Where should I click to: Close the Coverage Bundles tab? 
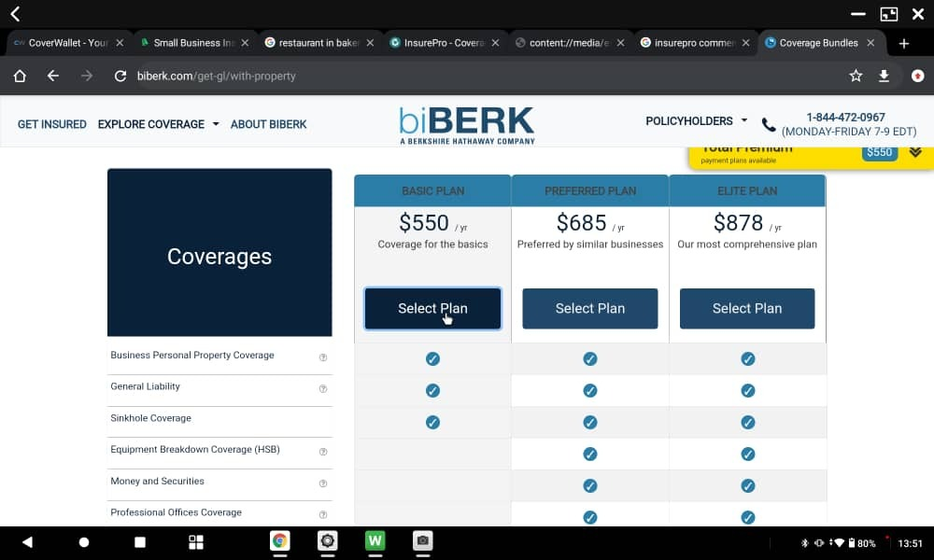coord(870,43)
